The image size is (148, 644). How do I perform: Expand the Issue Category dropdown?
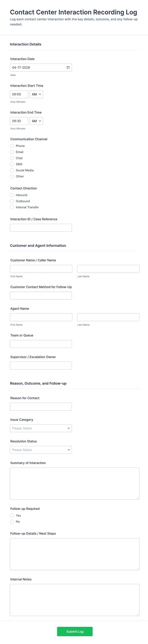tap(41, 428)
